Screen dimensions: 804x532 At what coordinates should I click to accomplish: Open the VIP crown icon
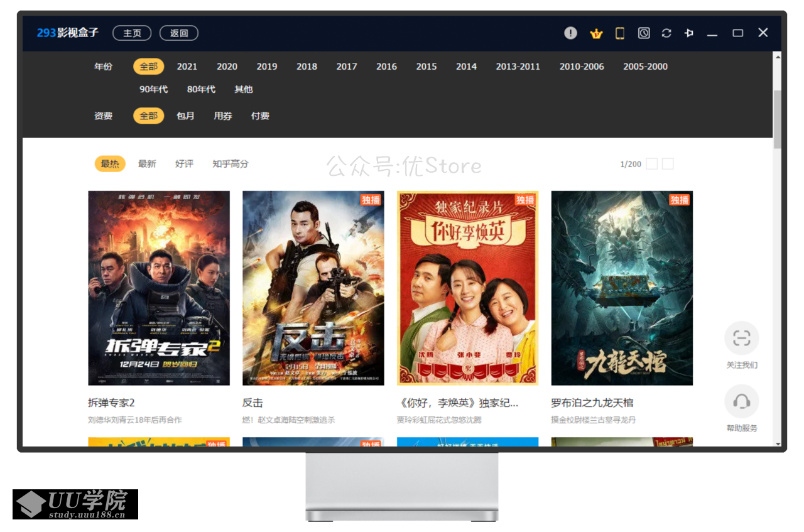[x=596, y=33]
